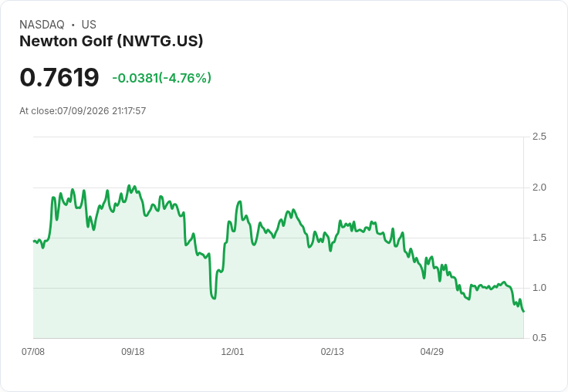Click the 2.5 y-axis price label

(539, 137)
